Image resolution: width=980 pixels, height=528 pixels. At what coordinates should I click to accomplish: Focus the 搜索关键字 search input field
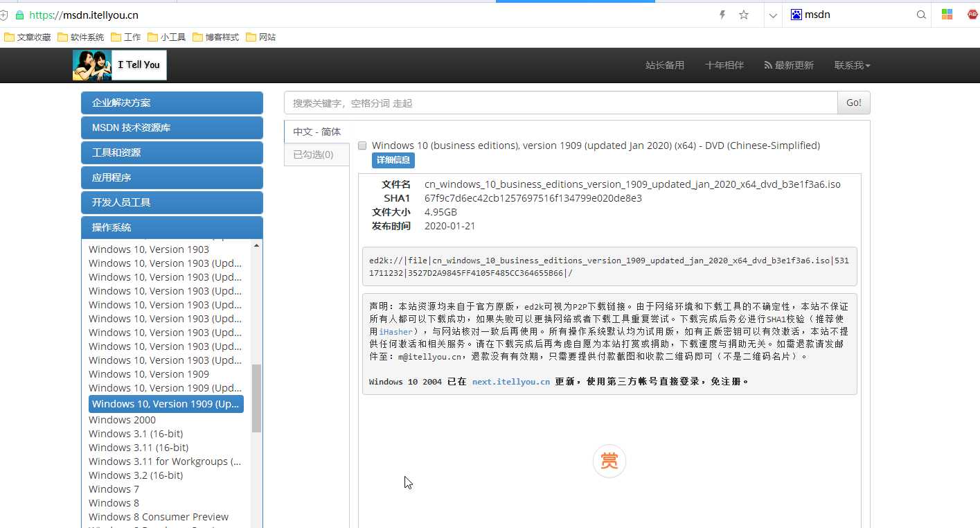tap(561, 103)
